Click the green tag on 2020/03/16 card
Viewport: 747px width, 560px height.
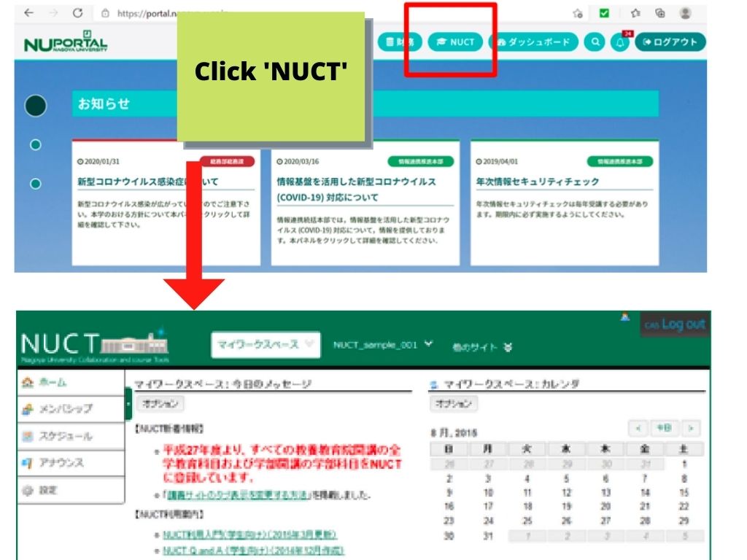click(x=421, y=161)
